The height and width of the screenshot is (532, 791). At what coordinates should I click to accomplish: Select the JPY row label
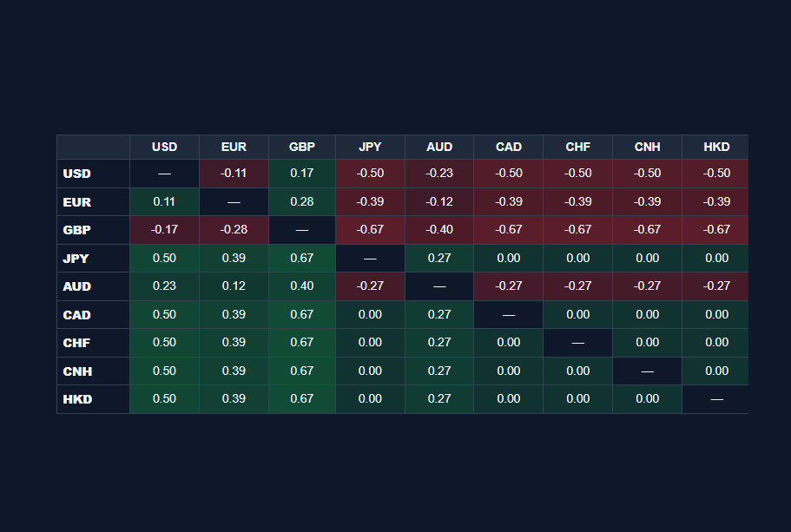(x=93, y=258)
